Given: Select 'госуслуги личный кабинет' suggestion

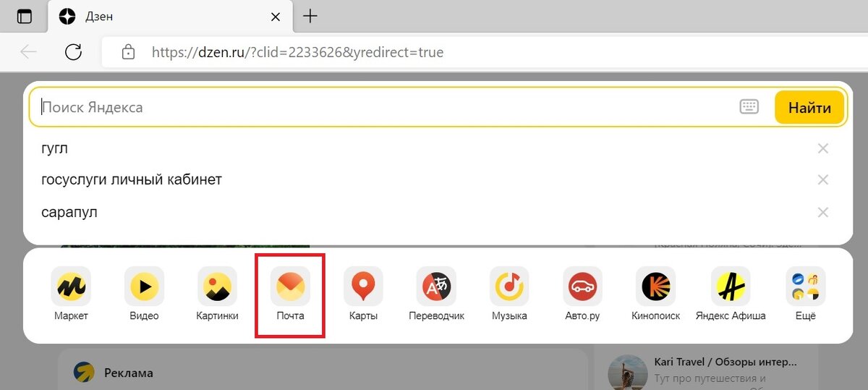Looking at the screenshot, I should pos(132,179).
